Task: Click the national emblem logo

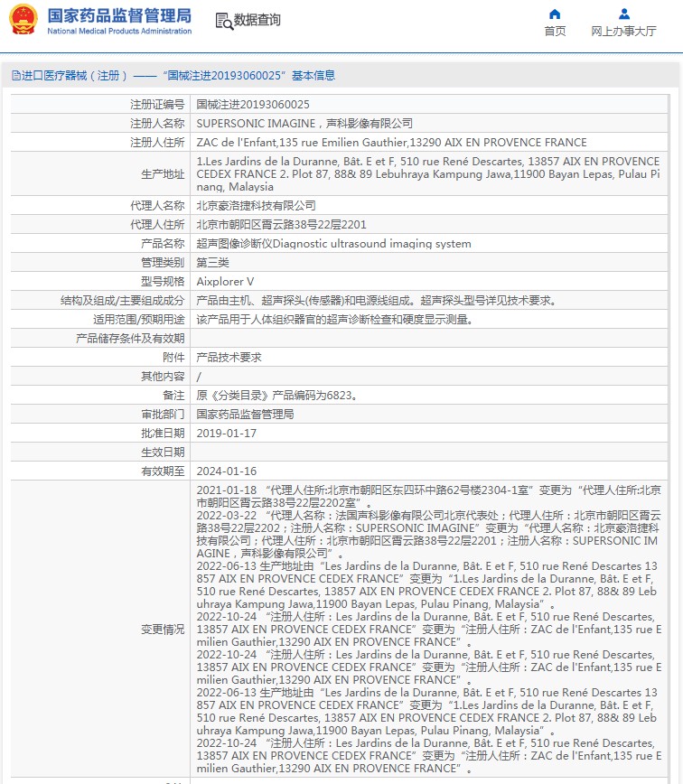Action: coord(23,20)
